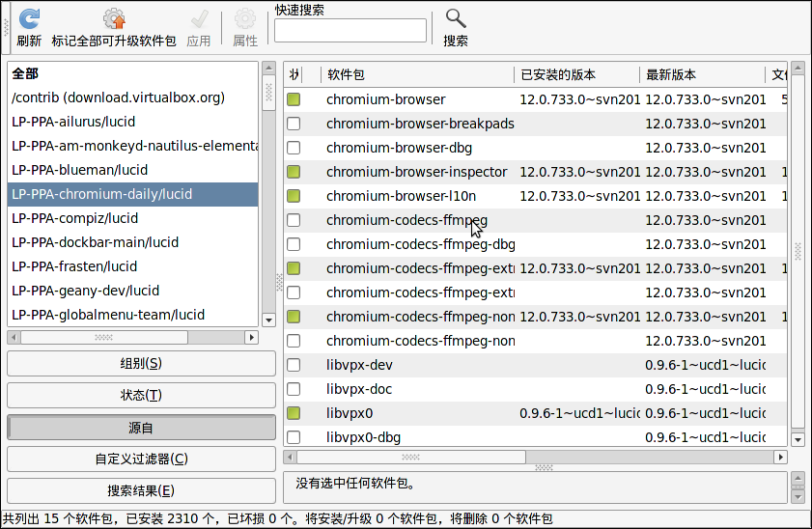Click the 自定义过滤器(C) custom filters button
Image resolution: width=812 pixels, height=529 pixels.
coord(141,459)
